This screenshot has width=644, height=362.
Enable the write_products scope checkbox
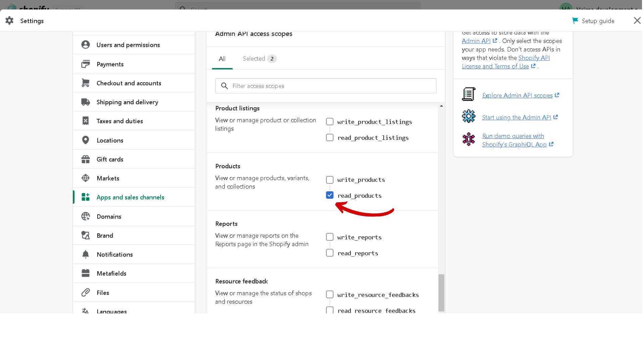coord(330,180)
